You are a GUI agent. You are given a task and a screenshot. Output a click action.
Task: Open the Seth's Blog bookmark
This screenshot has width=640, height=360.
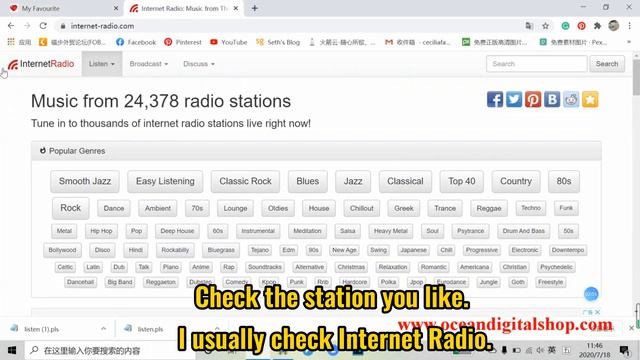[278, 42]
